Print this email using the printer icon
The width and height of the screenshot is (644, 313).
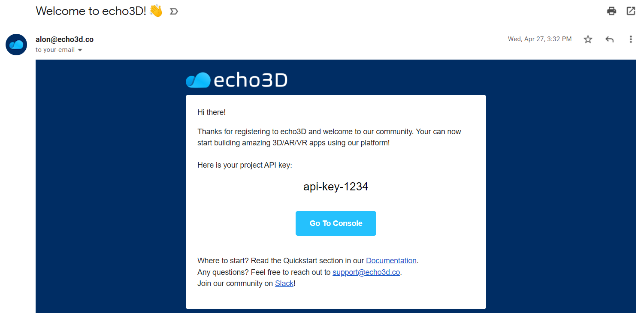pos(611,11)
